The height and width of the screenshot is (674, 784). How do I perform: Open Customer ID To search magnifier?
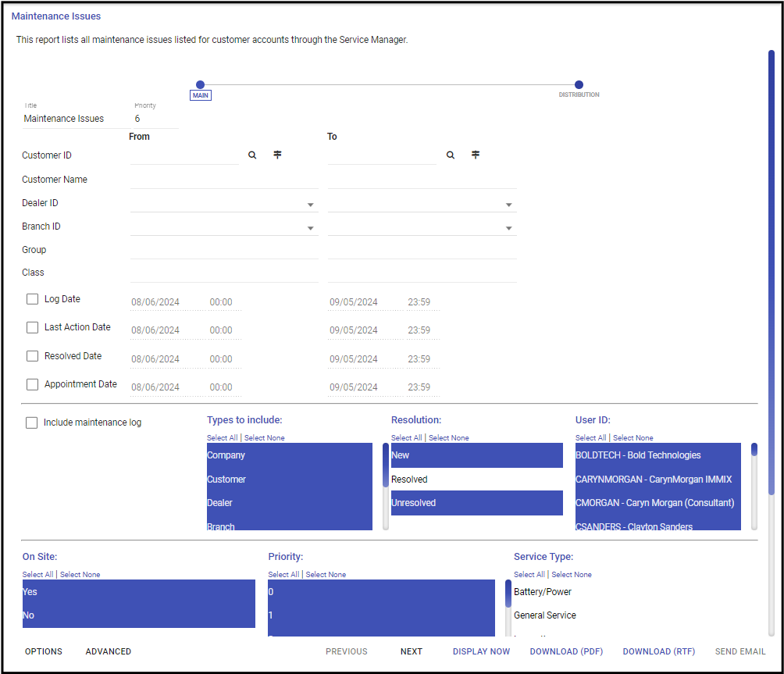pyautogui.click(x=451, y=155)
